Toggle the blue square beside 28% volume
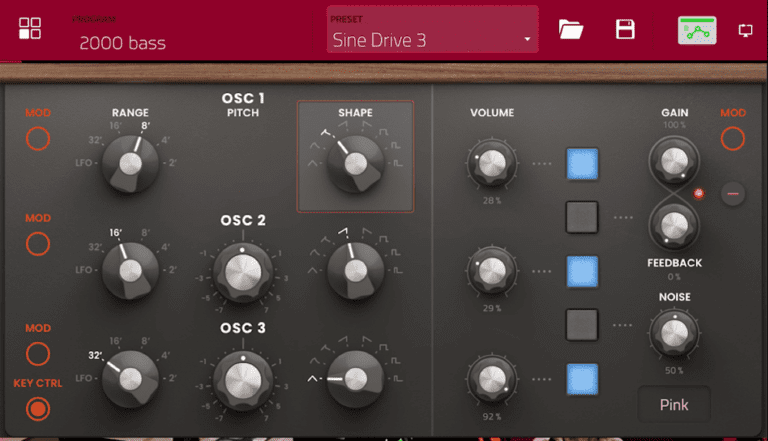The height and width of the screenshot is (441, 768). (582, 162)
